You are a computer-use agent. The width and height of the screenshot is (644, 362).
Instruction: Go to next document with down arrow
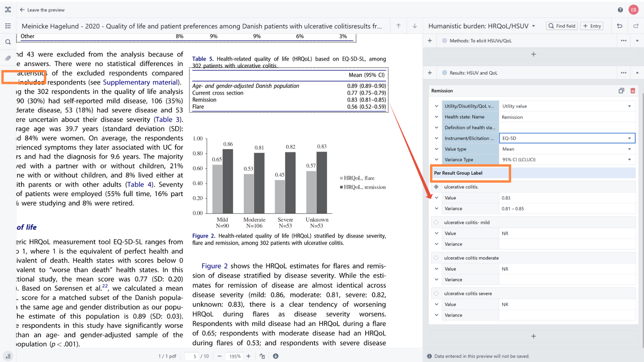(x=414, y=26)
